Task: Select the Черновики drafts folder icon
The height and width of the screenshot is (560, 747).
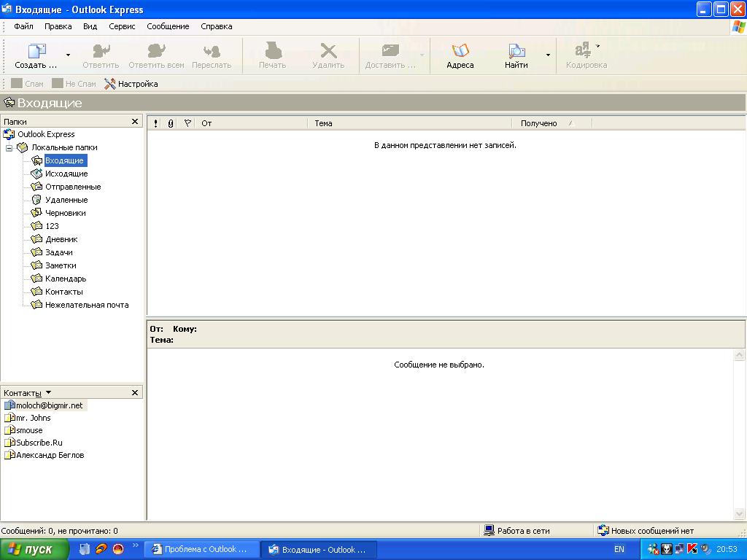Action: [x=37, y=213]
